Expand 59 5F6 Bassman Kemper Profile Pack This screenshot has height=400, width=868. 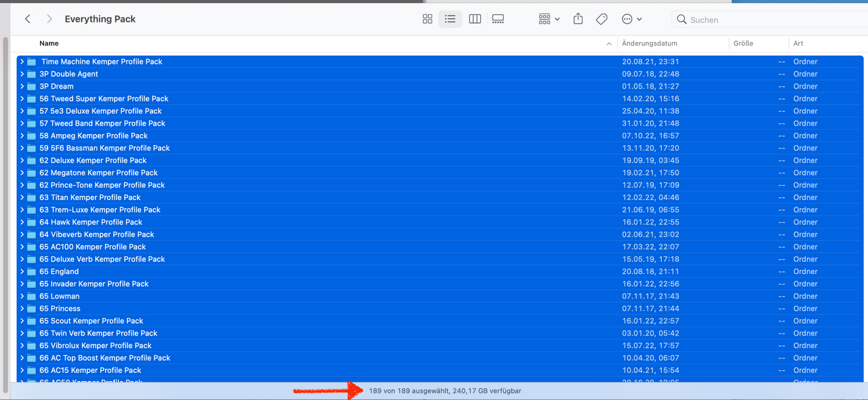click(22, 148)
